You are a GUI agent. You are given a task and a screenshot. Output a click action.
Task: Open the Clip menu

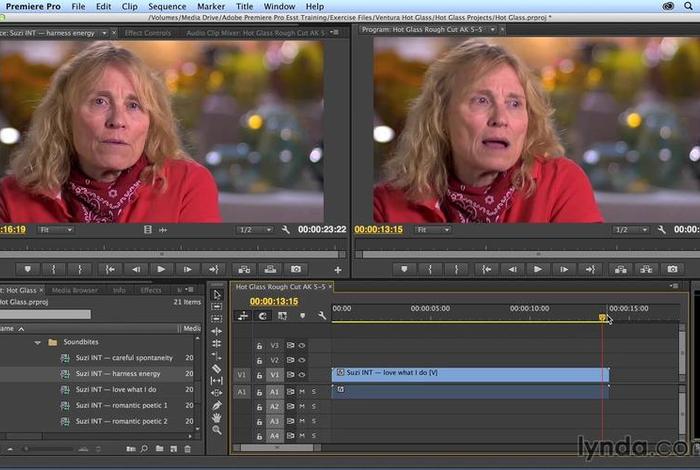129,6
